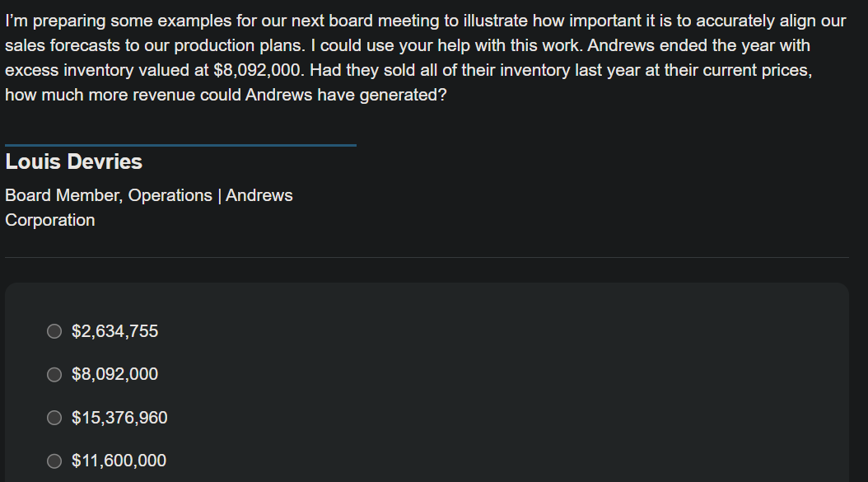The image size is (868, 482).
Task: Click the $2,634,755 label text
Action: point(115,330)
